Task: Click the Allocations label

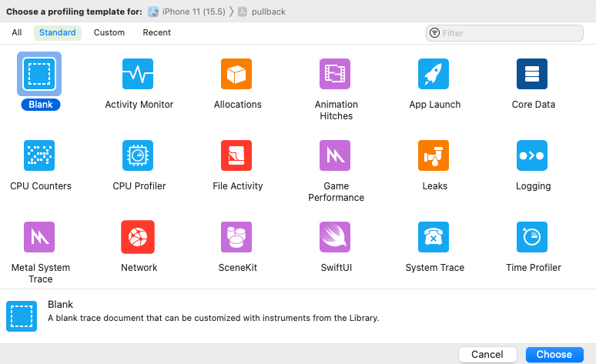Action: tap(238, 105)
